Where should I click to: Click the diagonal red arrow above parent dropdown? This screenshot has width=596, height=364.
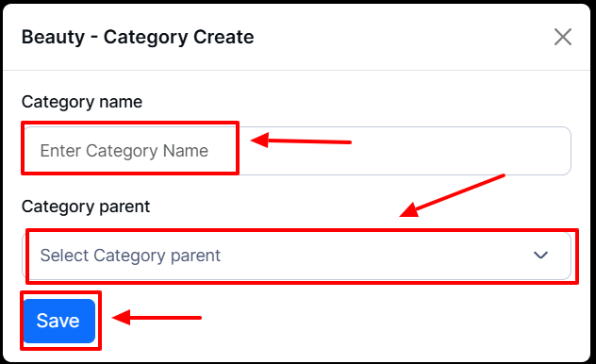[x=452, y=196]
